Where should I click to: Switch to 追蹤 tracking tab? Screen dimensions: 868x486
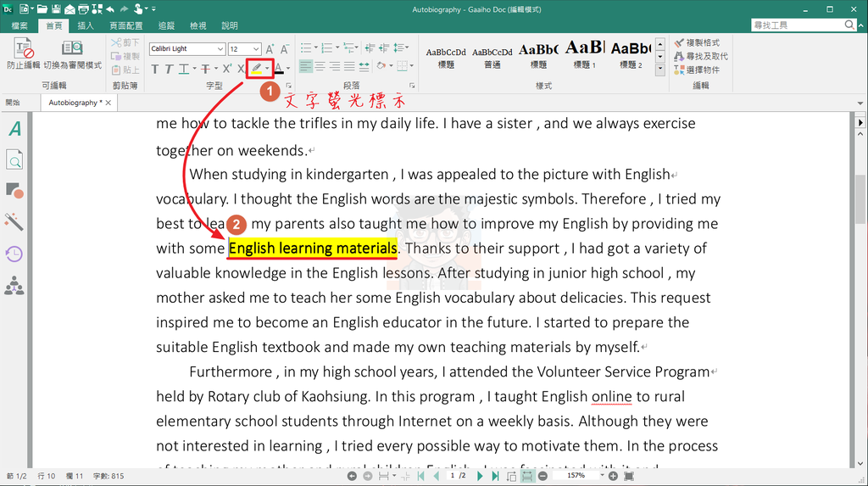coord(166,25)
